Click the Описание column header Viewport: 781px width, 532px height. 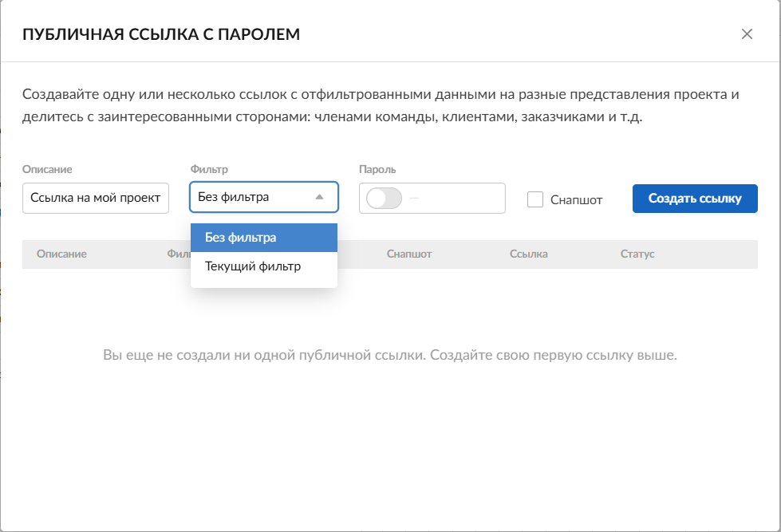(62, 254)
